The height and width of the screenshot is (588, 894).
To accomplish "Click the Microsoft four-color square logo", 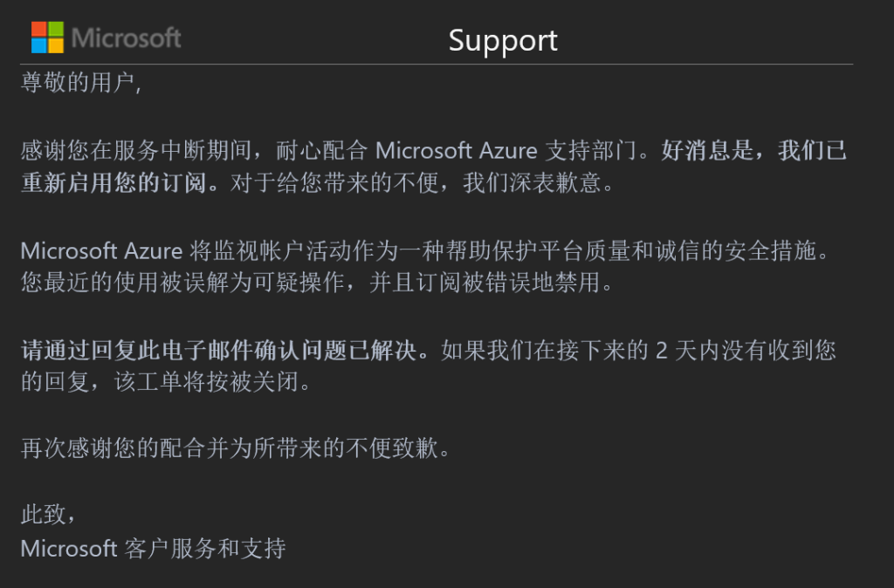I will pos(48,38).
